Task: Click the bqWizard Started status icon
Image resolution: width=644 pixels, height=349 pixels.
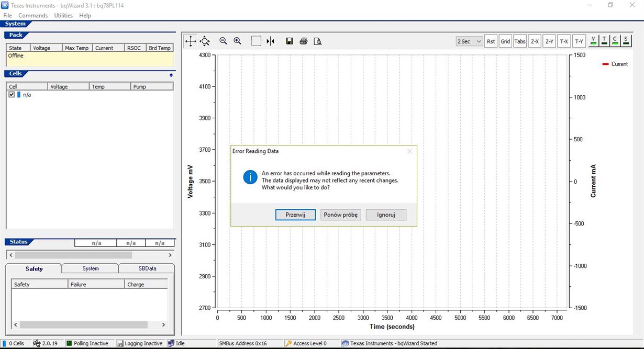Action: click(x=345, y=343)
